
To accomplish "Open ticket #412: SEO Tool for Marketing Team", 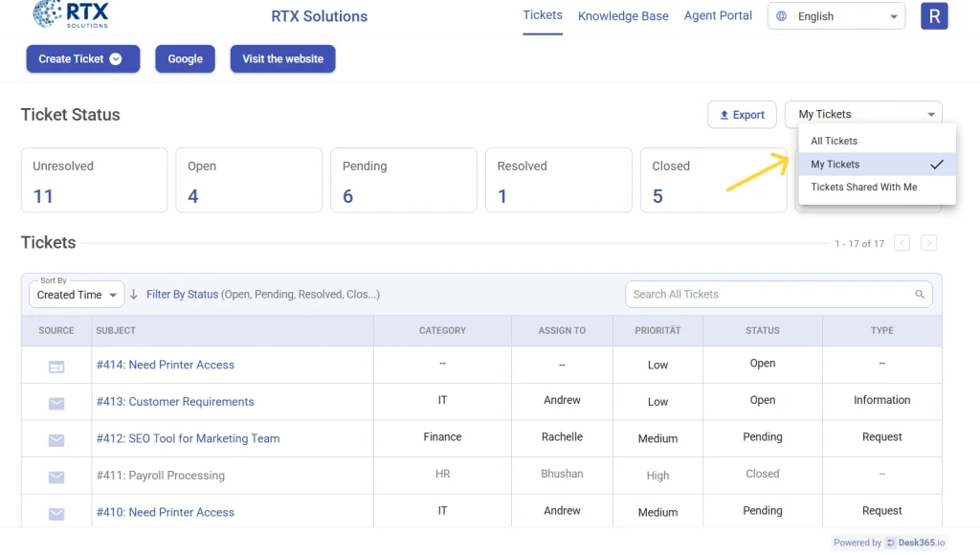I will pyautogui.click(x=188, y=438).
